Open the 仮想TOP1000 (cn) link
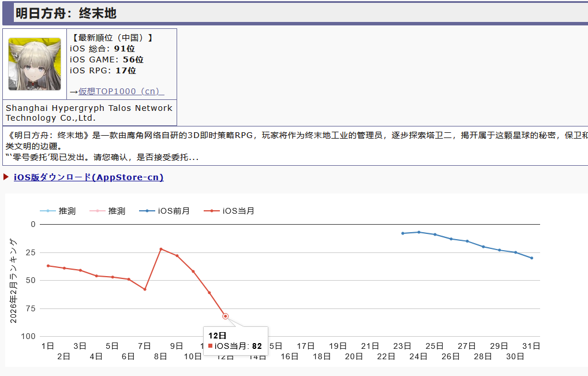 [x=121, y=91]
